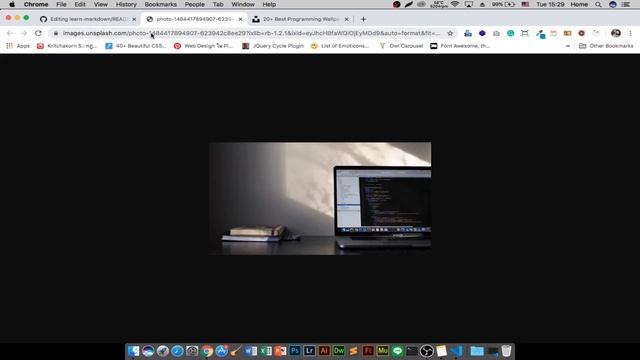
Task: Open Visual Studio Code from the Dock
Action: (x=456, y=351)
